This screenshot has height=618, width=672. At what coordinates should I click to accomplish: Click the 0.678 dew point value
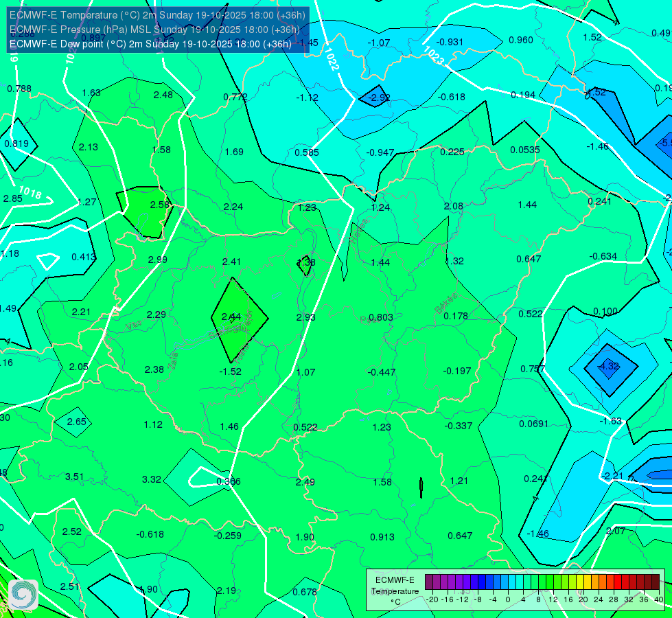coord(305,592)
